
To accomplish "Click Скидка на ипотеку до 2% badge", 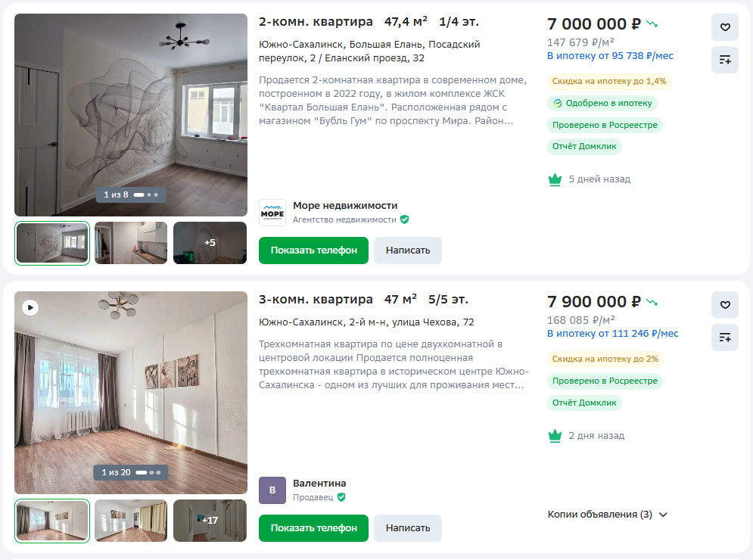I will pyautogui.click(x=605, y=359).
